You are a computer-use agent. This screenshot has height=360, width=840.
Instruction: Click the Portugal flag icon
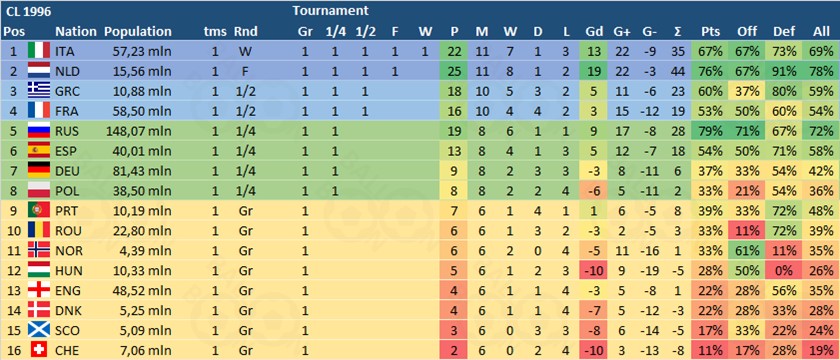click(x=39, y=211)
